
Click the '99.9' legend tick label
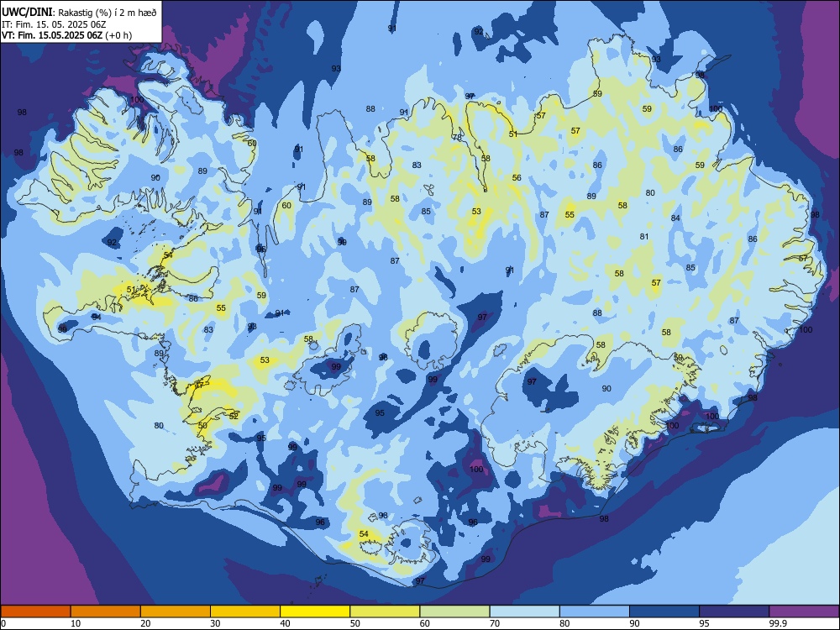click(777, 623)
